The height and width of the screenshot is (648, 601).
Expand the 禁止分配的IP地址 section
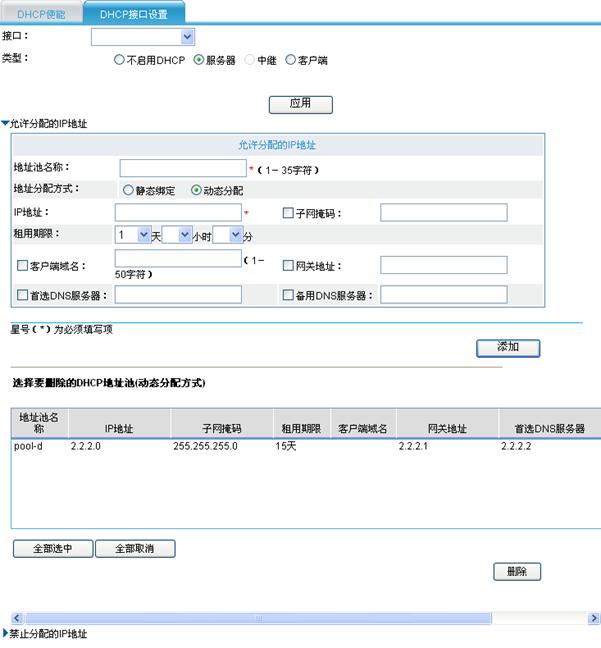pos(5,633)
